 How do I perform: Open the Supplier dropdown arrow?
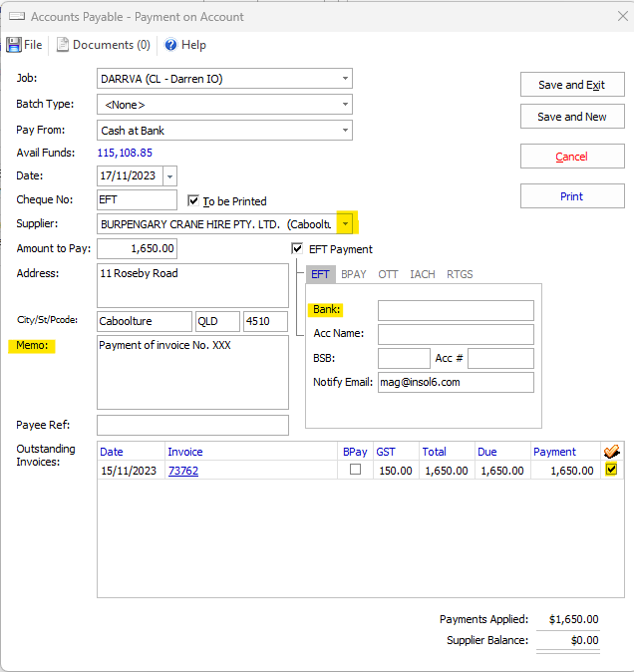345,224
